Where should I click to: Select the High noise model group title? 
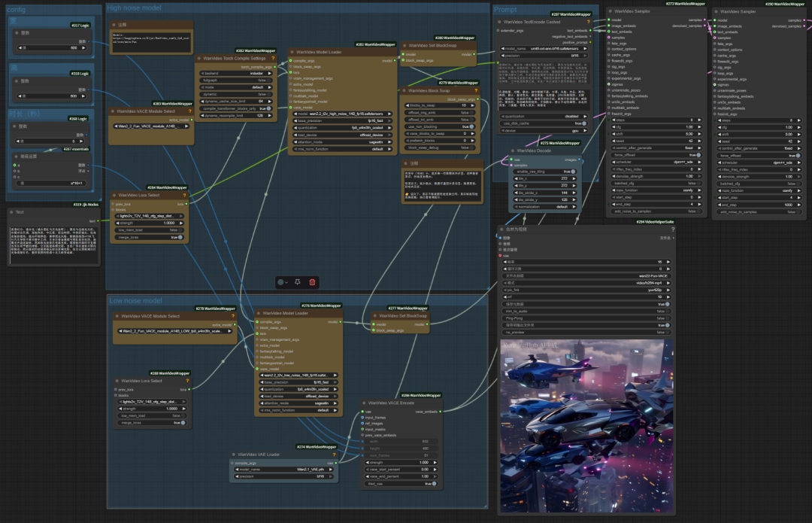click(x=134, y=8)
